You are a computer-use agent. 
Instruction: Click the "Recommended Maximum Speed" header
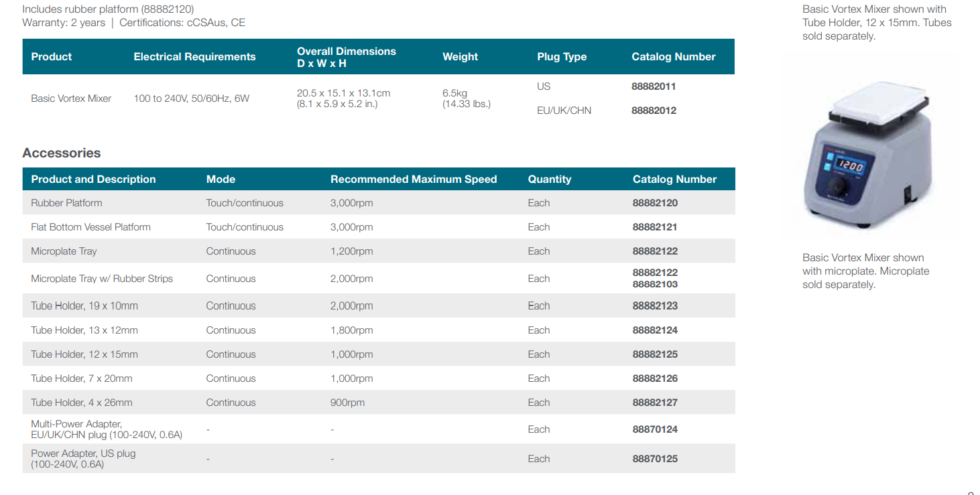click(414, 179)
